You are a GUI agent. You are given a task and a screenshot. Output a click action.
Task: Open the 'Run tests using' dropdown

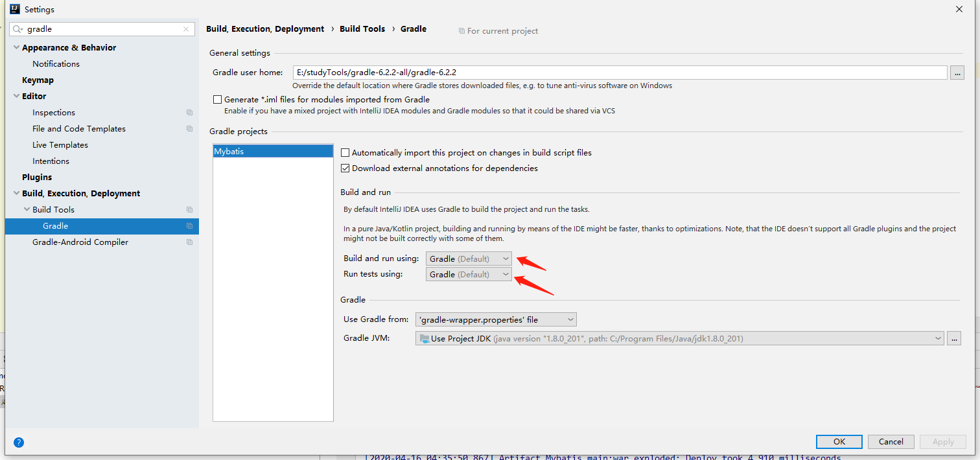pyautogui.click(x=469, y=274)
